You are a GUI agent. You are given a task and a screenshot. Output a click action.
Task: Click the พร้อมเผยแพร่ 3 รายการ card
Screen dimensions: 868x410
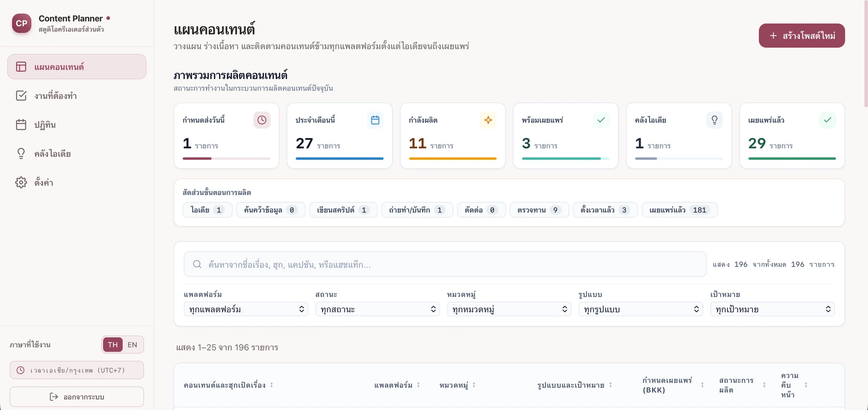point(566,136)
